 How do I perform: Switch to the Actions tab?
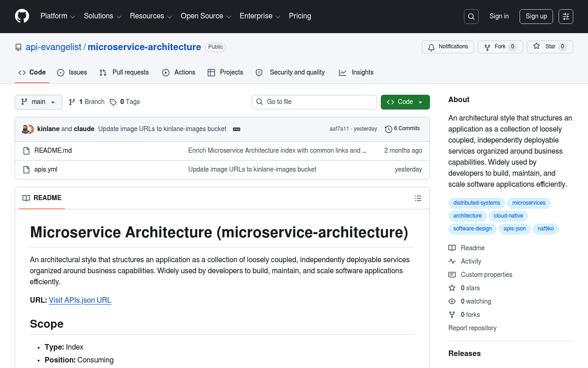179,73
